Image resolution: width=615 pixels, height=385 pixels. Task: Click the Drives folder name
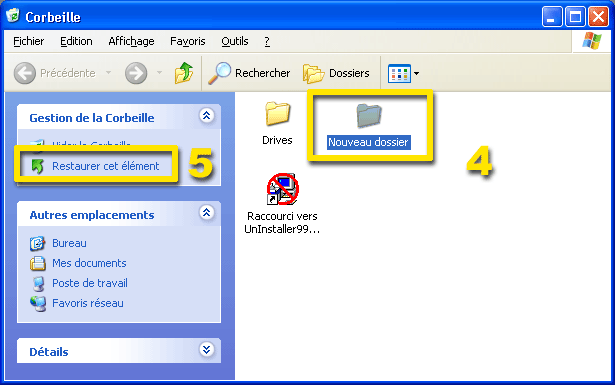[x=277, y=140]
